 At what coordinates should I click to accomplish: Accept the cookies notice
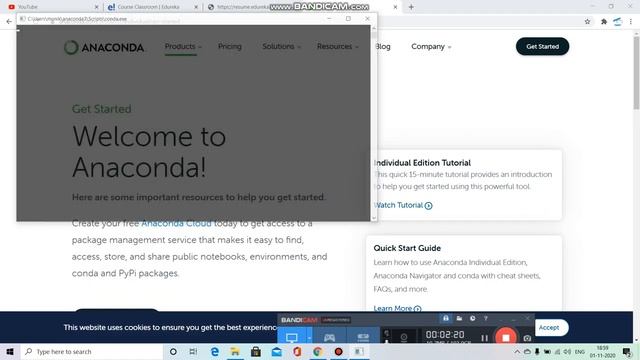pyautogui.click(x=549, y=328)
